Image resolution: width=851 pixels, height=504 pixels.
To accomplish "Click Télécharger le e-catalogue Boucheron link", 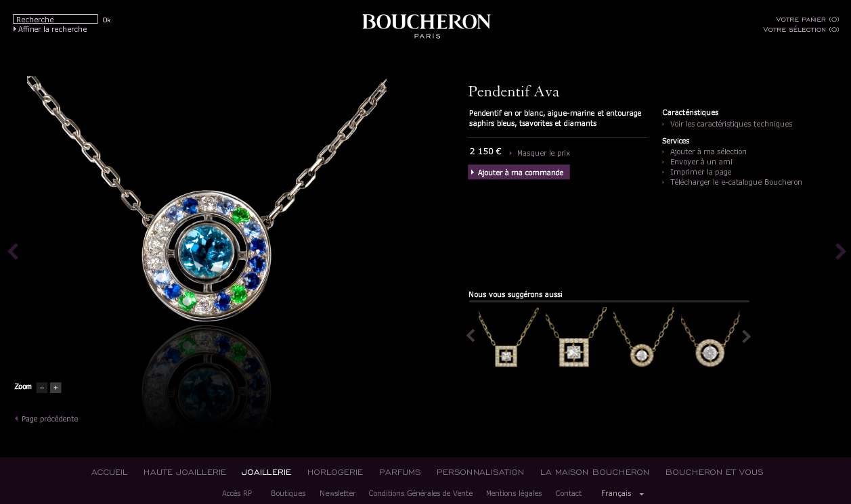I will (735, 182).
